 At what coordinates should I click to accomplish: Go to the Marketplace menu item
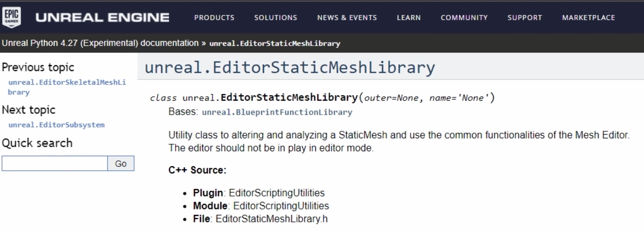pos(588,18)
